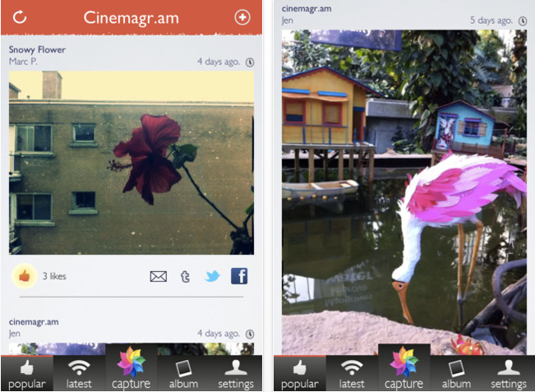
Task: View Jen's profile above flamingo photo
Action: pos(288,21)
